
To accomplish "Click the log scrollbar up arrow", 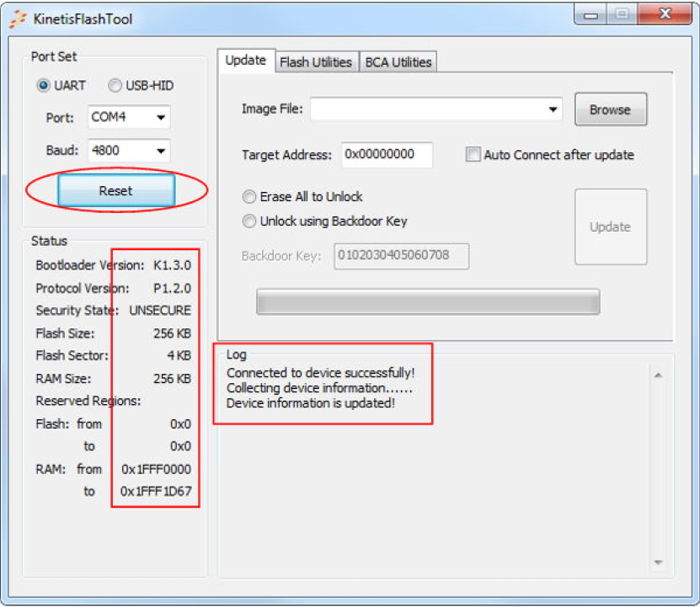I will pyautogui.click(x=658, y=375).
